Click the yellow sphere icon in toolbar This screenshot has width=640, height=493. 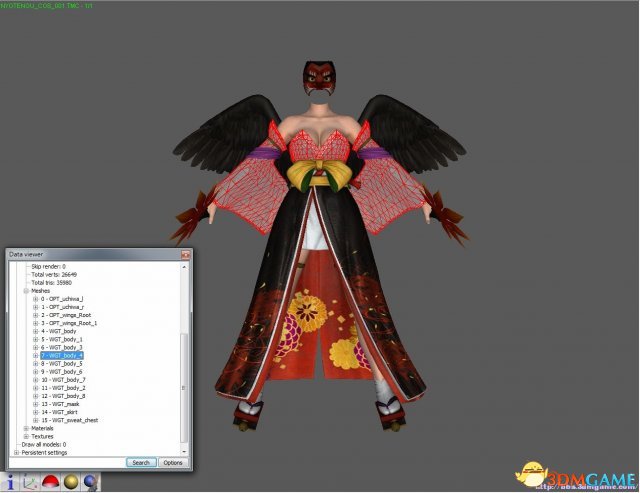(x=71, y=482)
